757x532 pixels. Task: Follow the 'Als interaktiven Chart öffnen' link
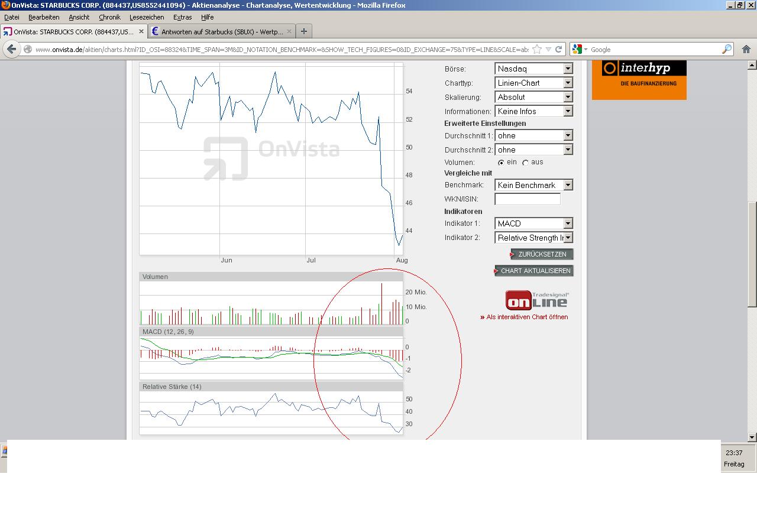(527, 317)
